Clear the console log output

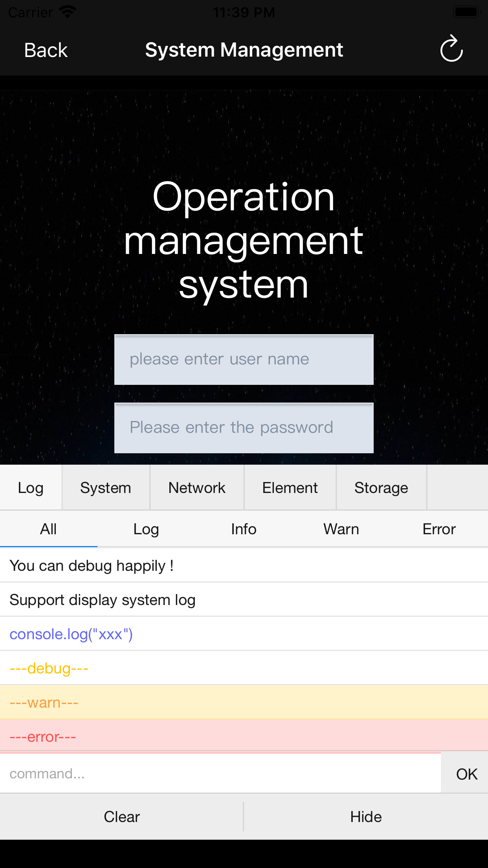point(121,817)
